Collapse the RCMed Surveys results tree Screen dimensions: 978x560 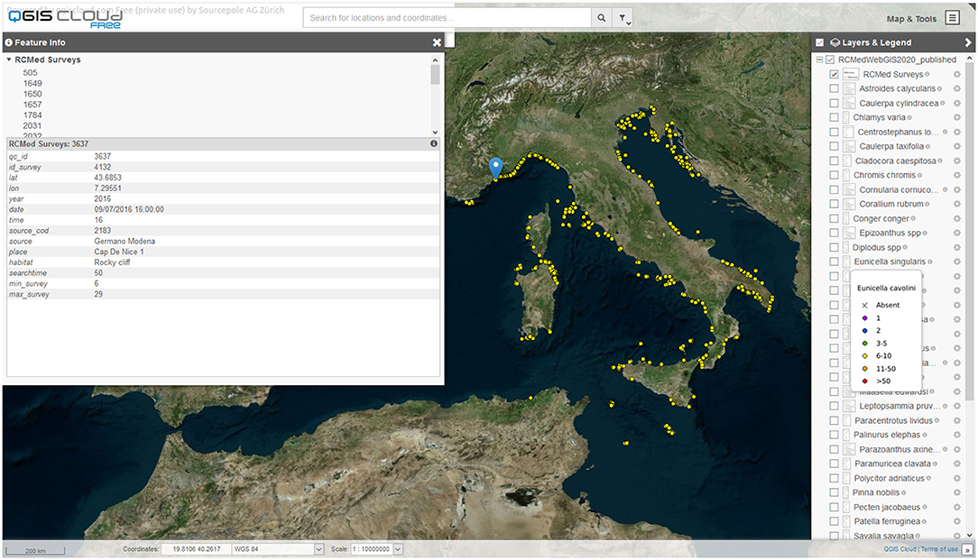9,60
